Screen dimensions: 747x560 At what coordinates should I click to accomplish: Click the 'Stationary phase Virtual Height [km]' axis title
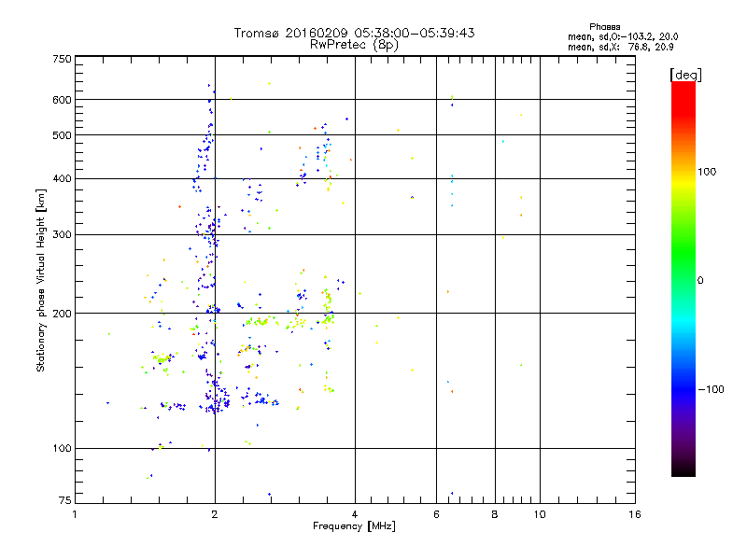click(41, 280)
